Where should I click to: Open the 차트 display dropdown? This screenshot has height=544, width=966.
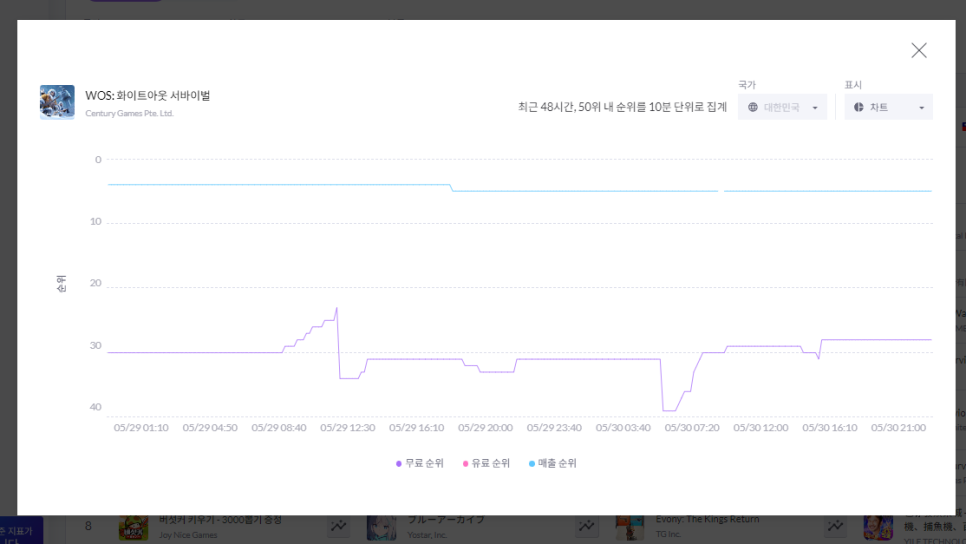pos(888,107)
